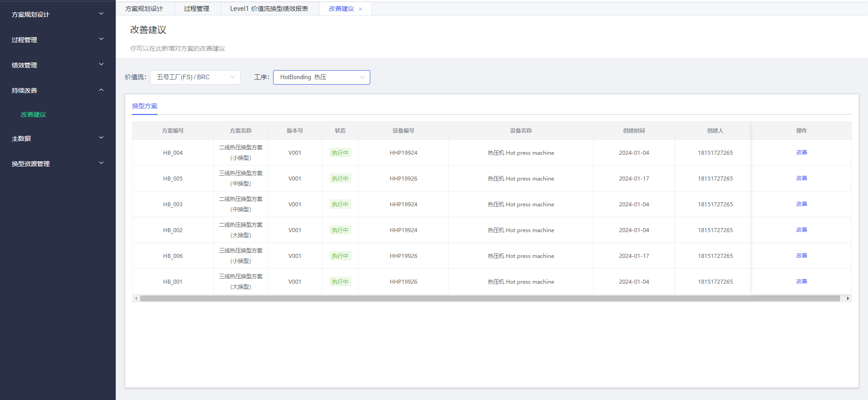
Task: Click 执行中 status tag in HB_001 row
Action: 340,282
